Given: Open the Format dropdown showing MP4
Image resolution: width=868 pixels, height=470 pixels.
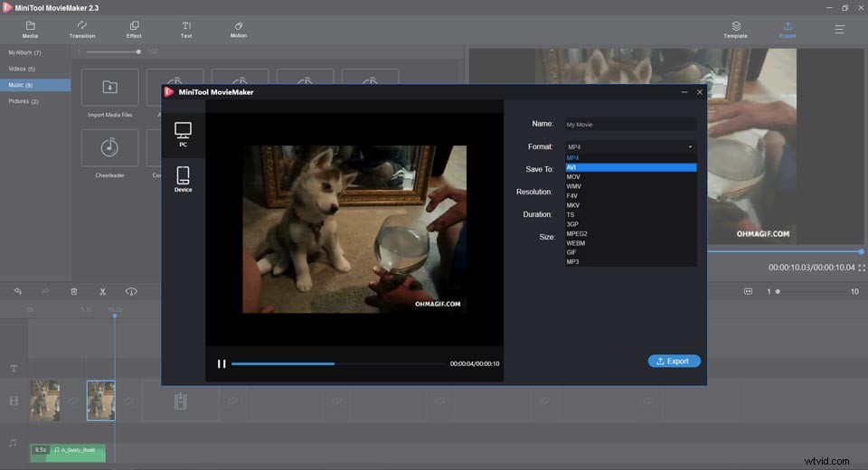Looking at the screenshot, I should point(630,146).
